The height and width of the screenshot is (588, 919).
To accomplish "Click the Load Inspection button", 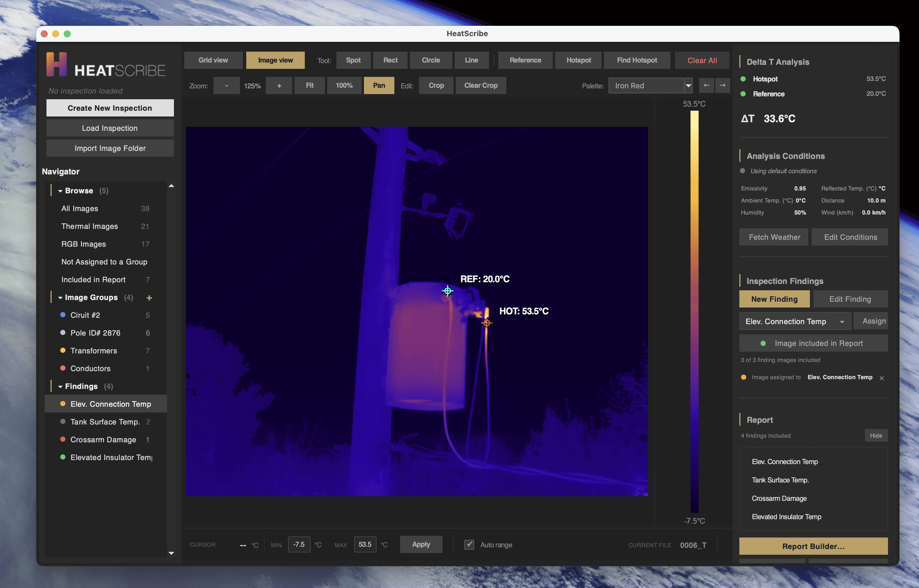I will tap(110, 128).
